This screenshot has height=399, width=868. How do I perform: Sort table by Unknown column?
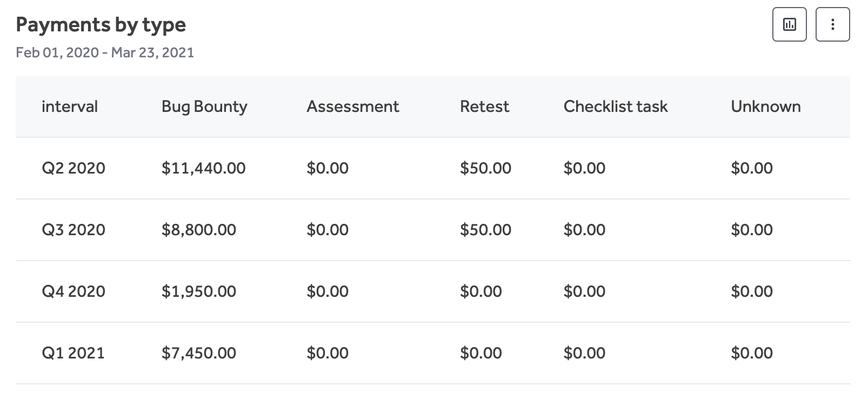click(x=765, y=107)
